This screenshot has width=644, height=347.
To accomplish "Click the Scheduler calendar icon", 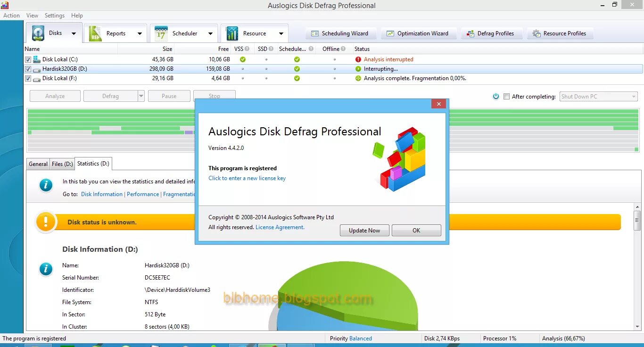I will point(161,33).
